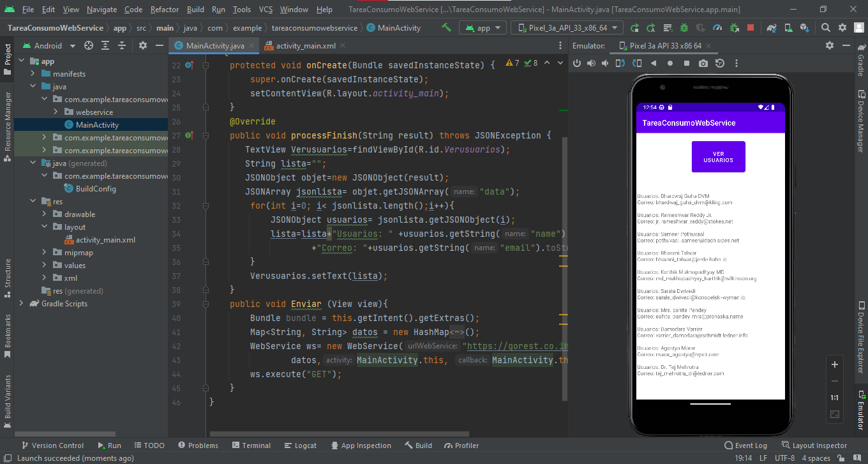Power off the emulator device

(577, 63)
